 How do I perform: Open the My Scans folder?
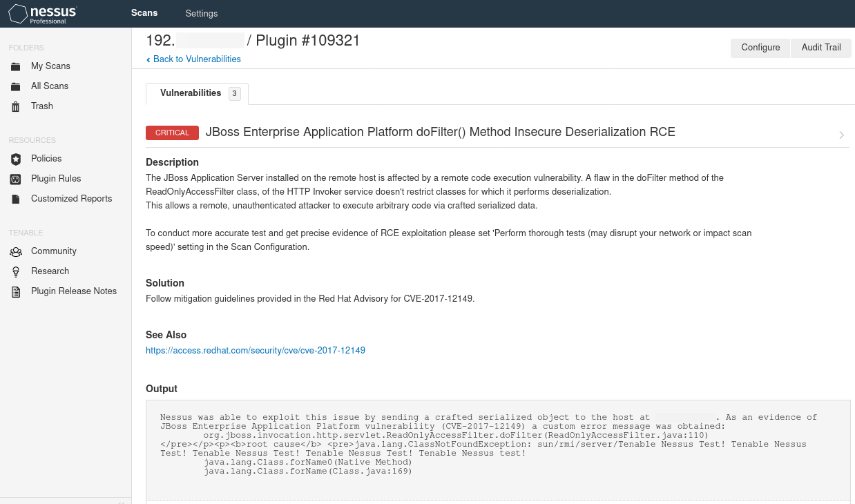pyautogui.click(x=51, y=66)
